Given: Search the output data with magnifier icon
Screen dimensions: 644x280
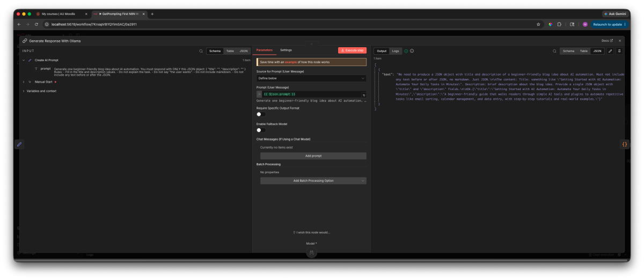Looking at the screenshot, I should pyautogui.click(x=554, y=51).
